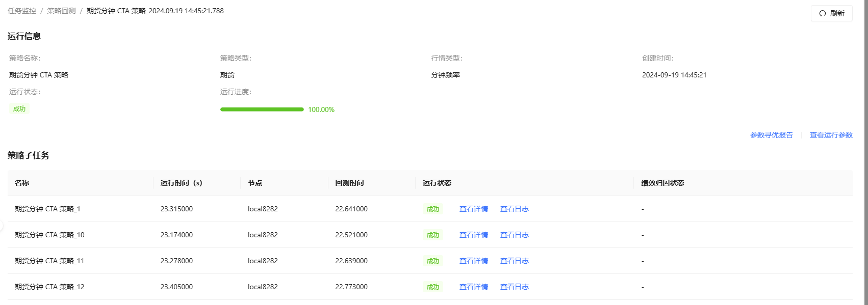Image resolution: width=868 pixels, height=305 pixels.
Task: Open 查看详情 for 期货分钟 CTA 策略_11
Action: tap(473, 261)
